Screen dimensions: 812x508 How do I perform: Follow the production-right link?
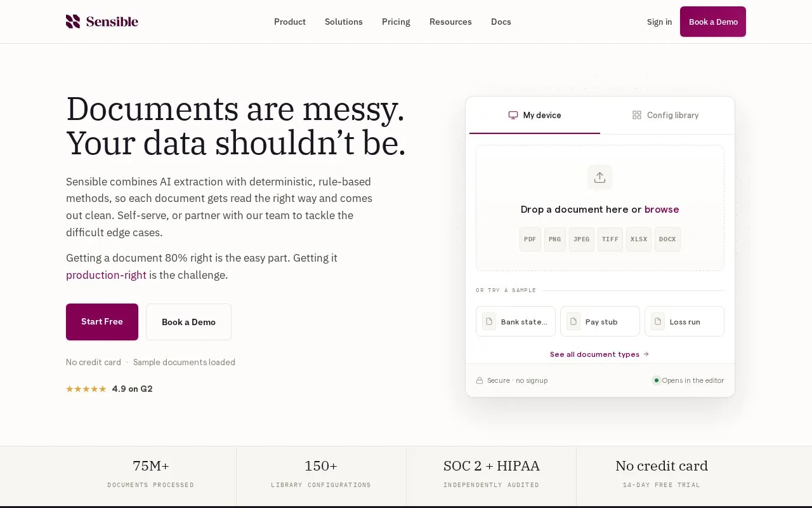(x=106, y=275)
